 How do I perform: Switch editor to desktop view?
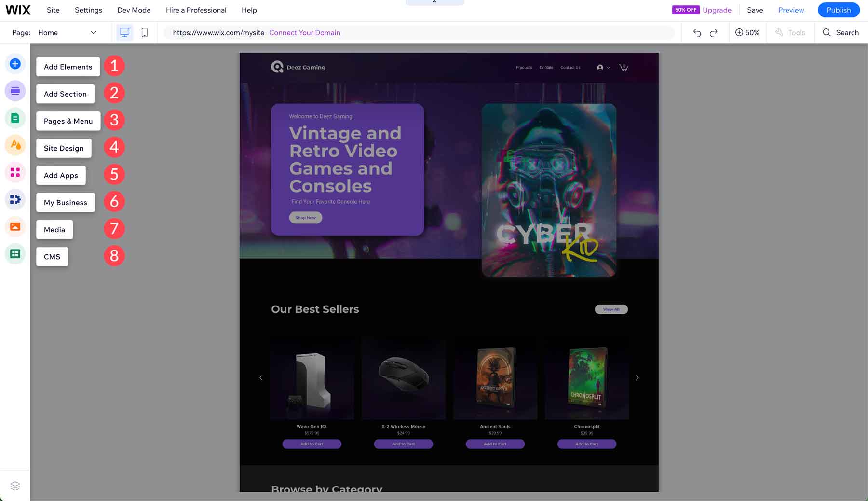[x=125, y=32]
